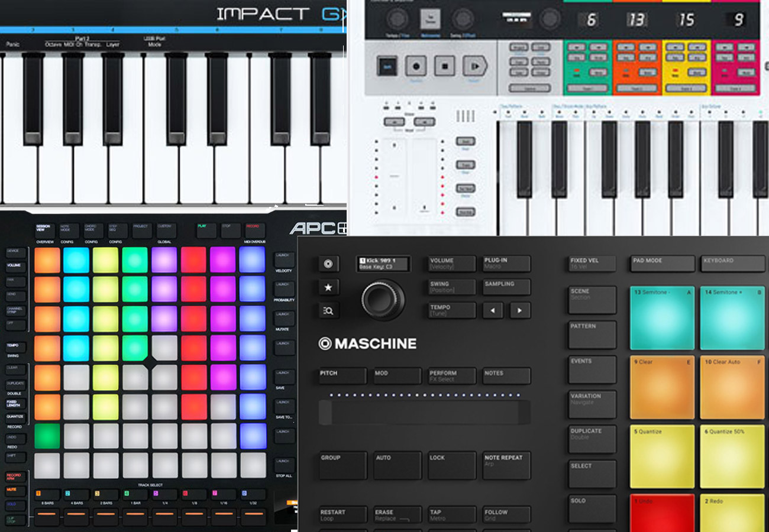Select track 5 button under TRACK SELECT

[164, 494]
